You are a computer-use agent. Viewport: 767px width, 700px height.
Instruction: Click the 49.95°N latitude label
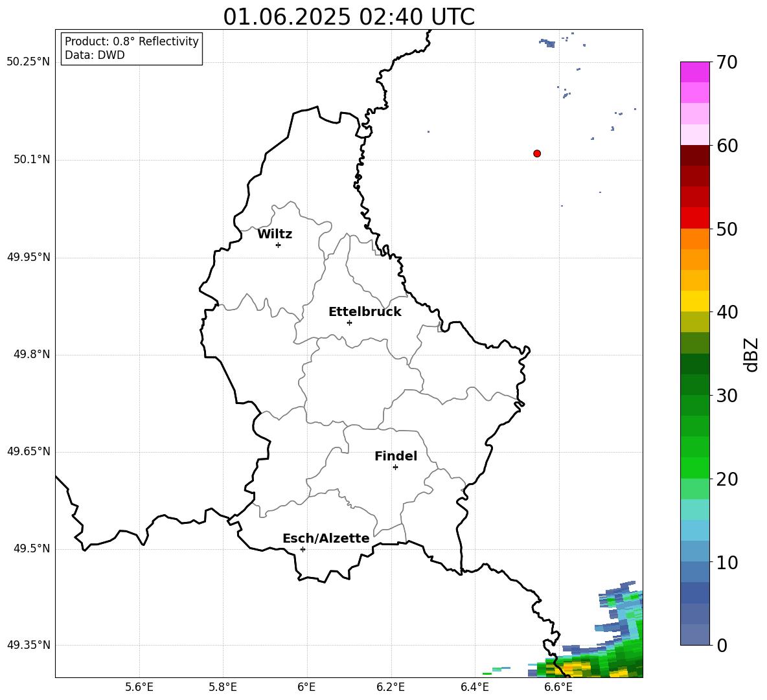(x=29, y=257)
